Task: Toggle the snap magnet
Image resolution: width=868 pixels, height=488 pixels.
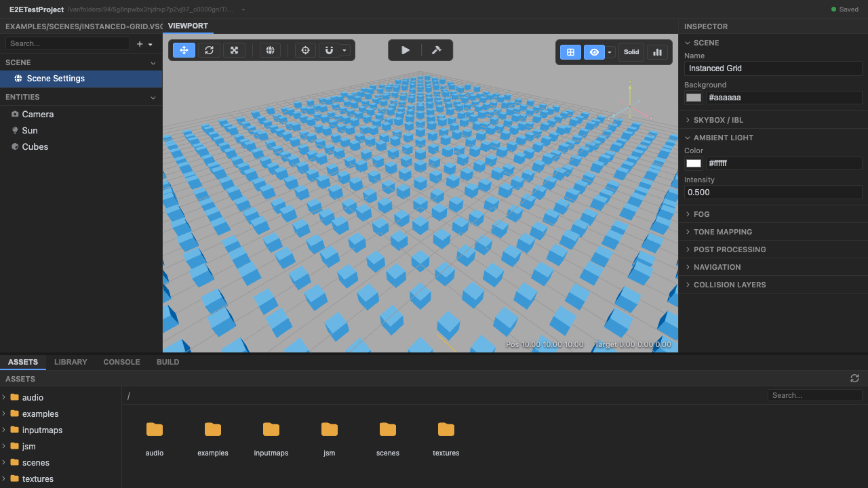Action: point(329,50)
